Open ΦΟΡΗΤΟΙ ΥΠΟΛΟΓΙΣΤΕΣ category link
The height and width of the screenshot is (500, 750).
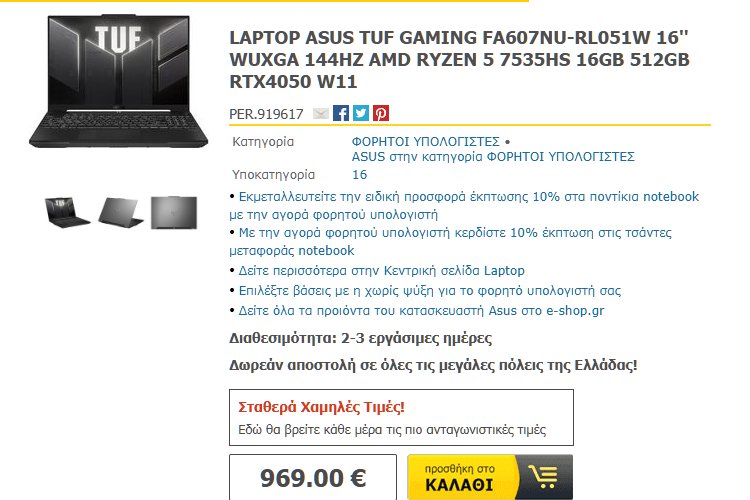point(426,142)
